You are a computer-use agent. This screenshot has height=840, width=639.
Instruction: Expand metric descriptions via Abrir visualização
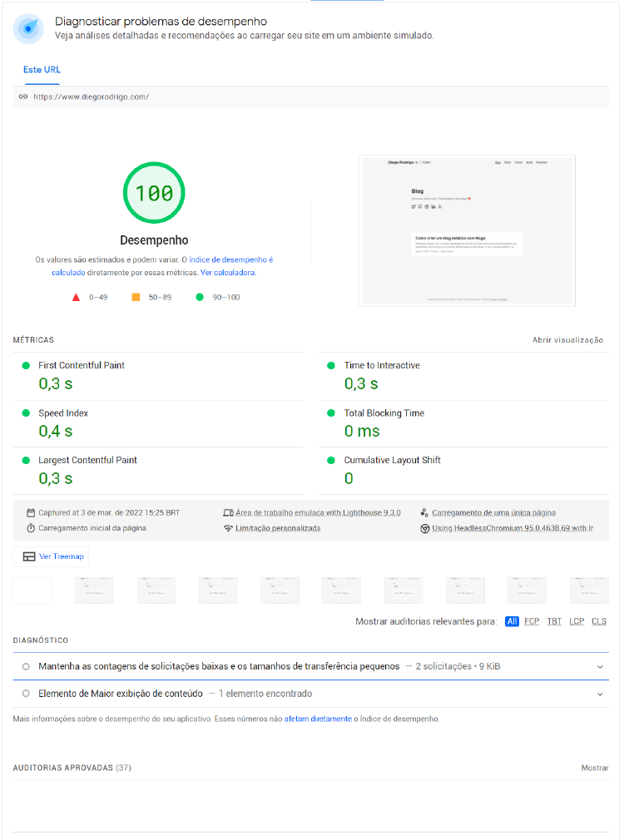point(567,339)
